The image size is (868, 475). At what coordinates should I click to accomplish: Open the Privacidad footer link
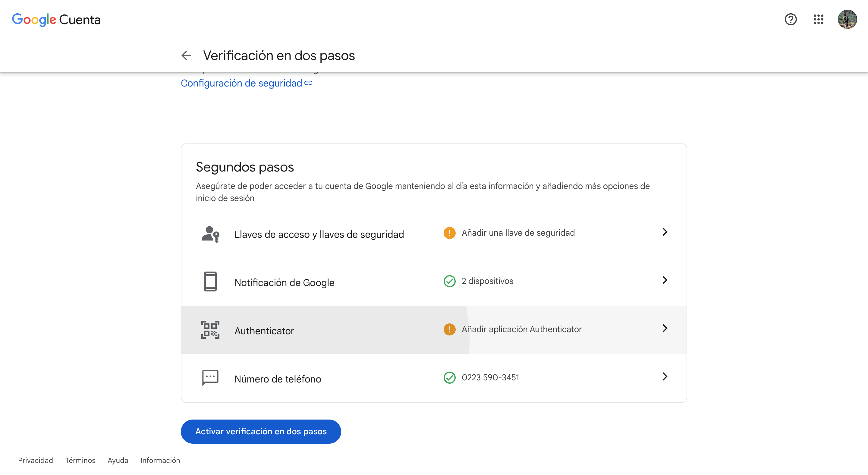(x=35, y=461)
